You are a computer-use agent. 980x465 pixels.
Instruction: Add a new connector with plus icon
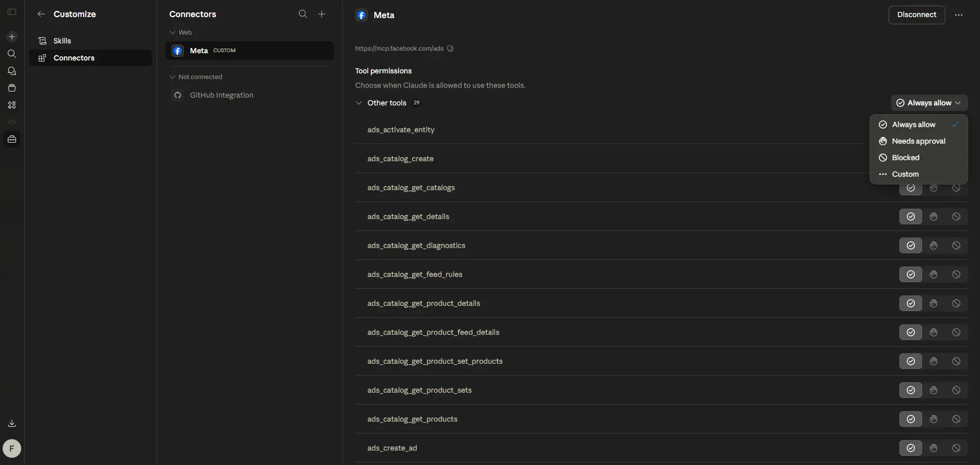click(x=322, y=14)
